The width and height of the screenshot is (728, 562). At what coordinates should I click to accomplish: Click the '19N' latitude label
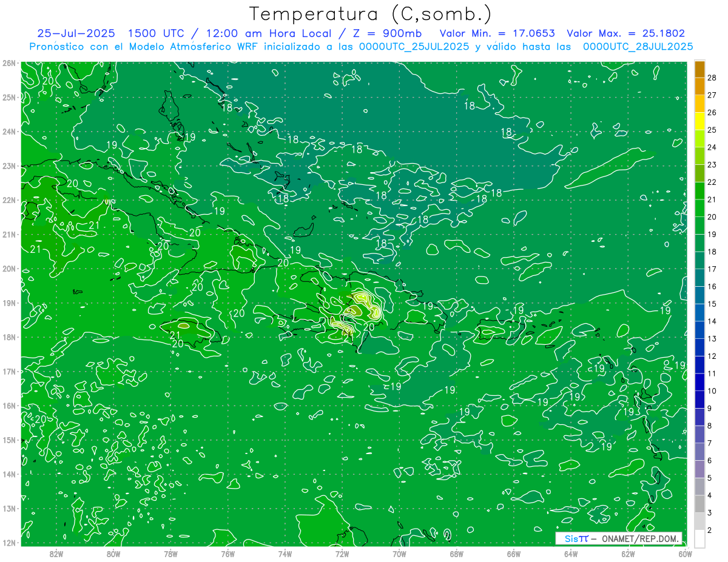pyautogui.click(x=9, y=303)
